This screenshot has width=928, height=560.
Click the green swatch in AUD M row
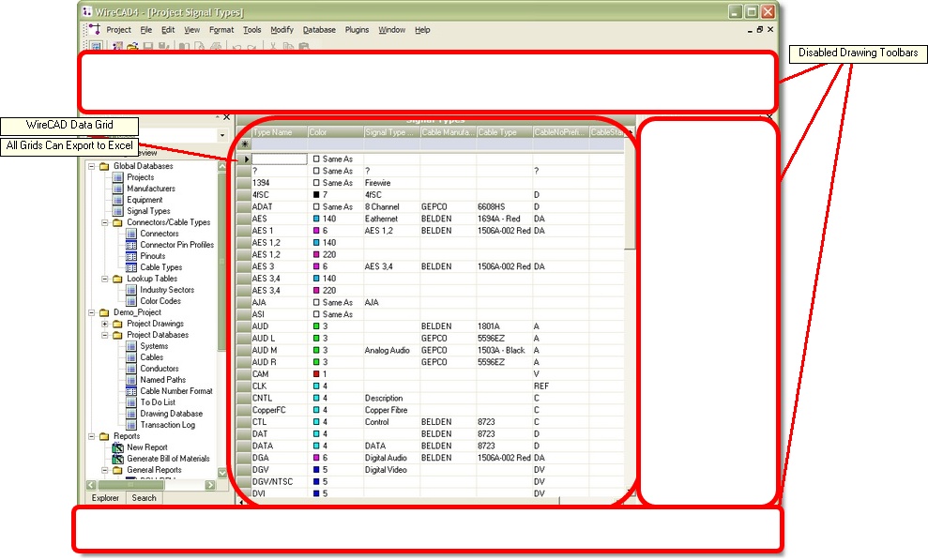point(316,350)
